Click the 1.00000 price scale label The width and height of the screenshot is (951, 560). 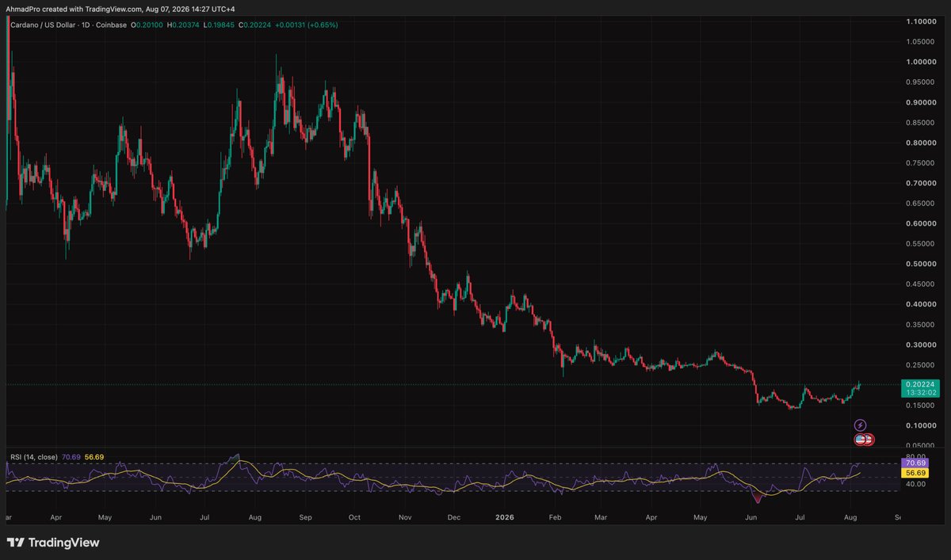922,62
